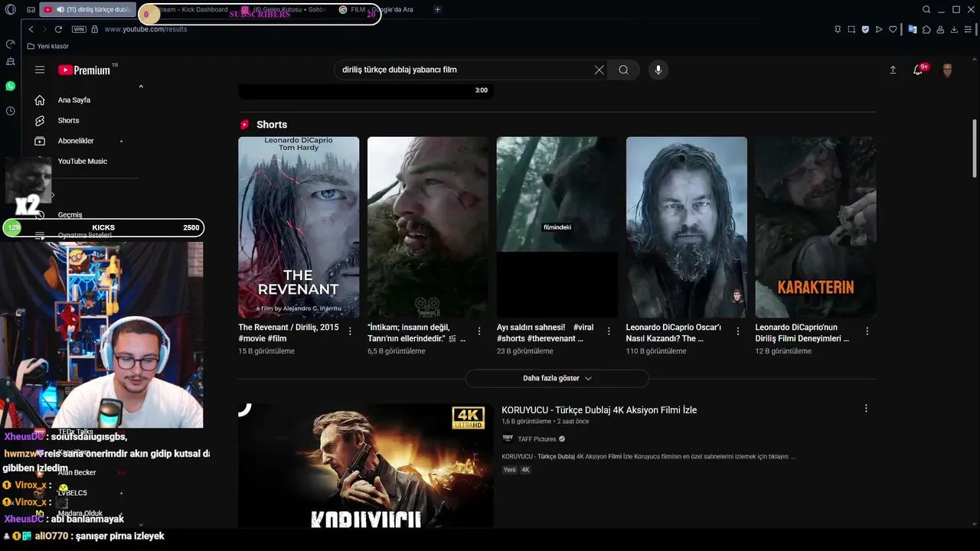
Task: Open the downloads arrow icon
Action: pyautogui.click(x=954, y=29)
